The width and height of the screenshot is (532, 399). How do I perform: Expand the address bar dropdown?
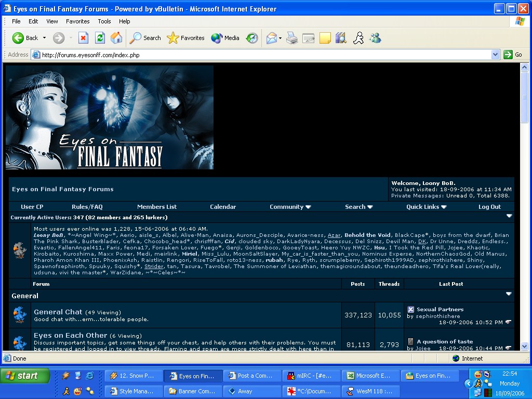pos(495,55)
